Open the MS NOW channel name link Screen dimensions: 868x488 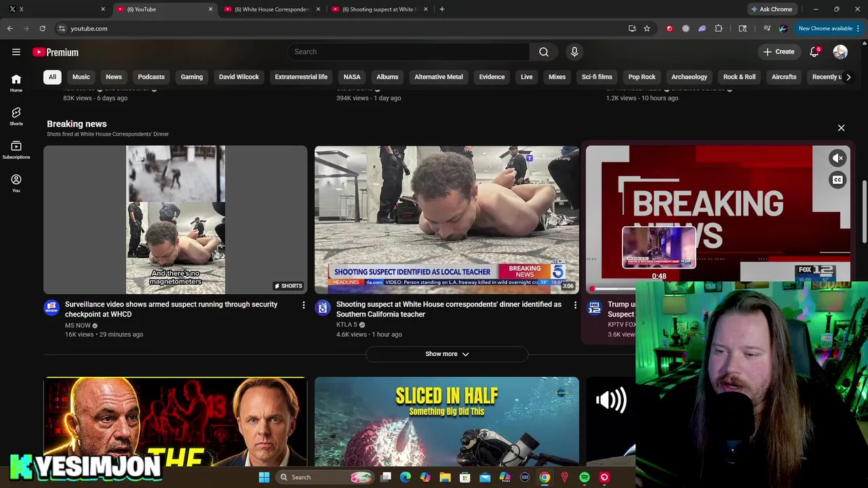[x=77, y=325]
